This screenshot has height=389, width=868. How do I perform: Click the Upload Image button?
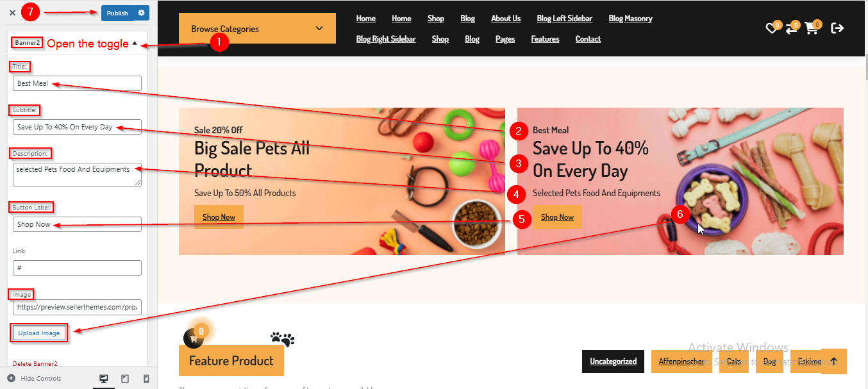(39, 333)
